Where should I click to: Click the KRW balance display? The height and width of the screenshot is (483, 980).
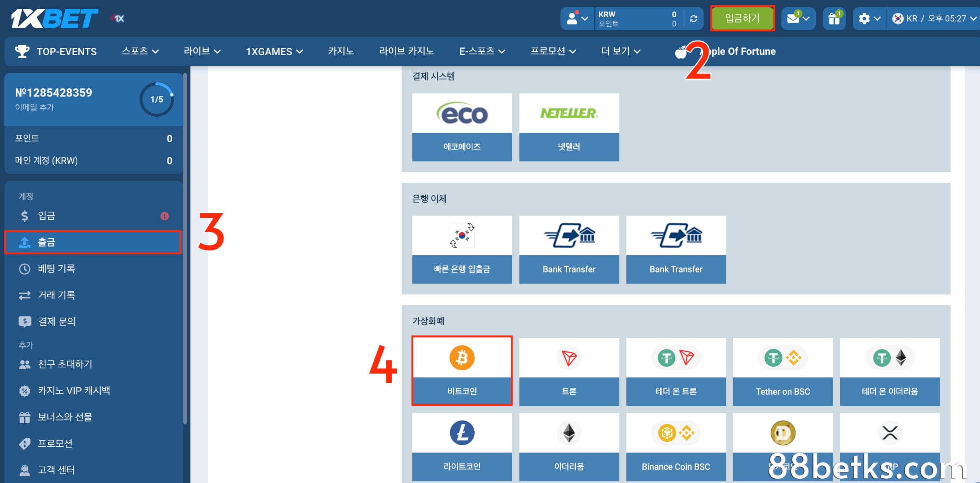[637, 18]
